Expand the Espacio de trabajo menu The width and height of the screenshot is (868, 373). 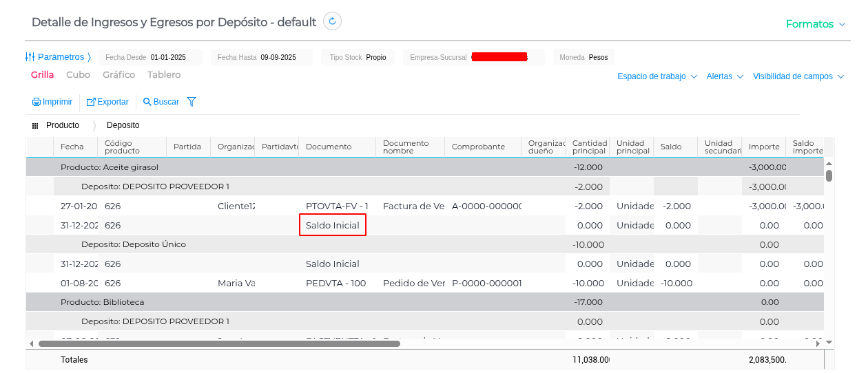657,76
